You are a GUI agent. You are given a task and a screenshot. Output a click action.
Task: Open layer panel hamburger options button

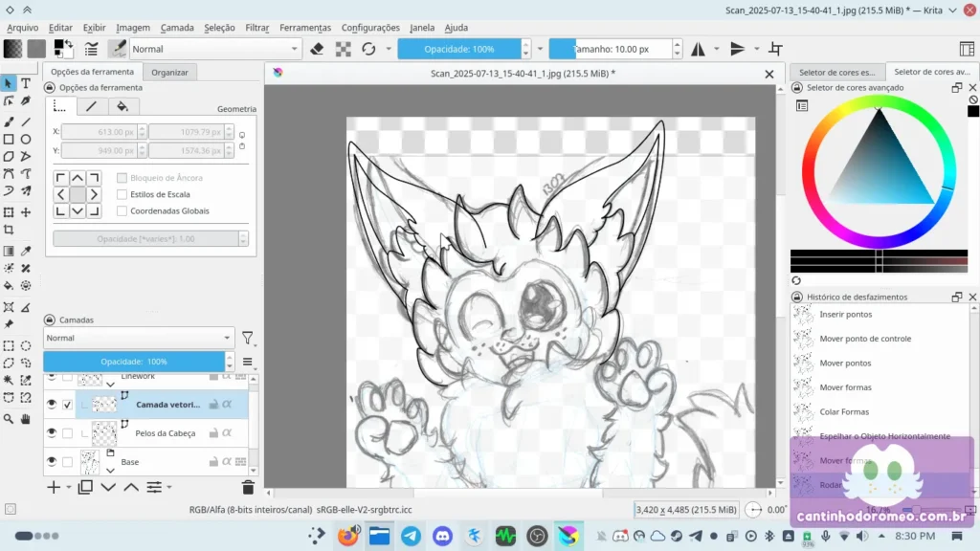click(248, 362)
